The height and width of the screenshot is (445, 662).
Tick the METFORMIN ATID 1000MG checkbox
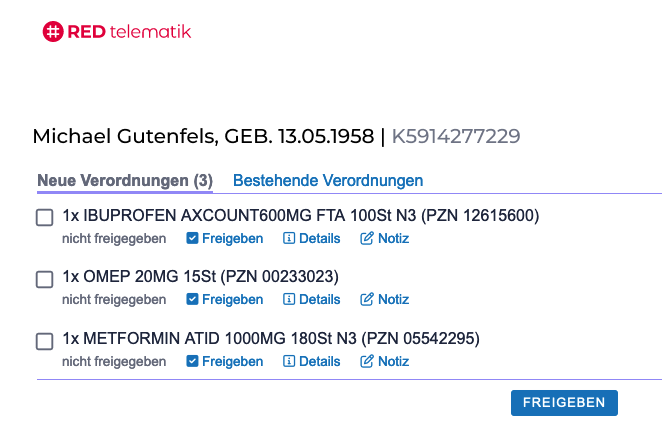[x=44, y=342]
